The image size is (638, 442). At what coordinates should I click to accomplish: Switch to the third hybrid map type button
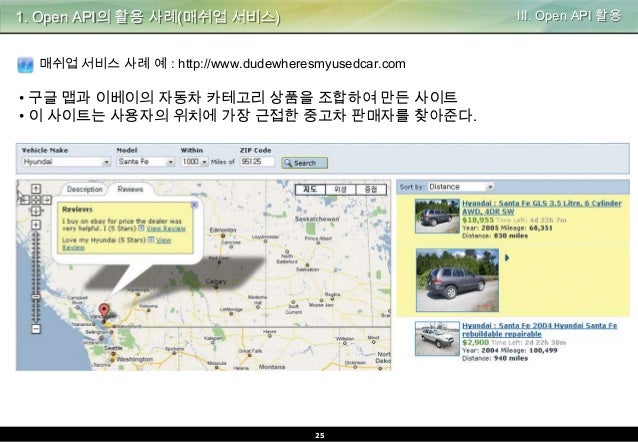click(x=371, y=189)
